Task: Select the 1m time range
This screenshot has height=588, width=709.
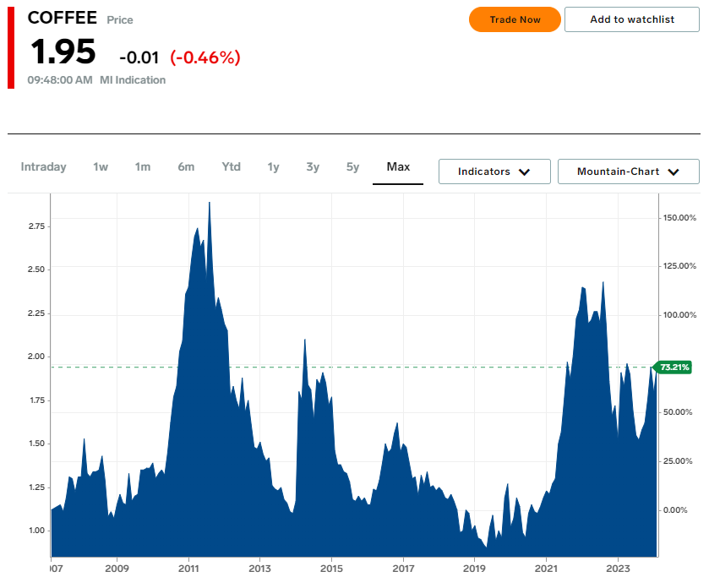Action: coord(143,167)
